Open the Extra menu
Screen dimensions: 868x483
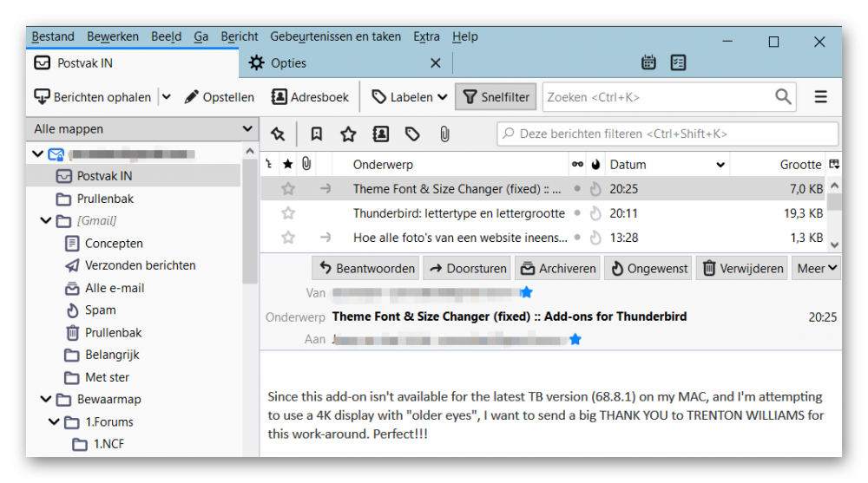(426, 36)
